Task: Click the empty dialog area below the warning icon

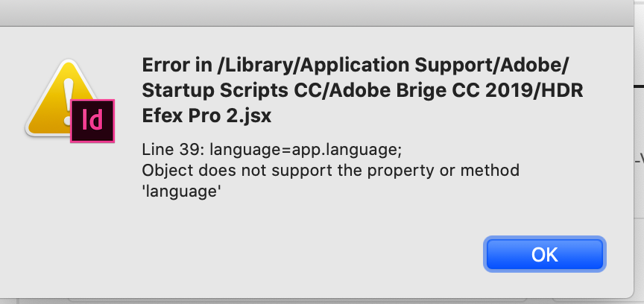Action: pyautogui.click(x=67, y=216)
